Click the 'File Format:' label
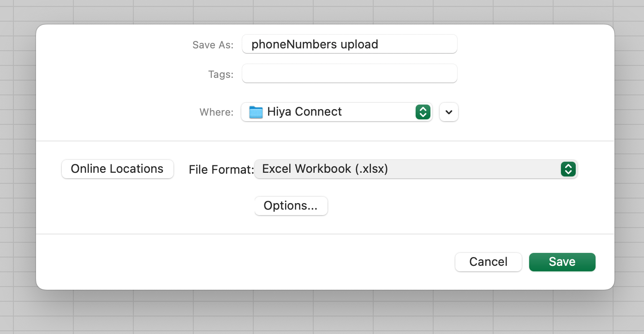Image resolution: width=644 pixels, height=334 pixels. point(221,170)
